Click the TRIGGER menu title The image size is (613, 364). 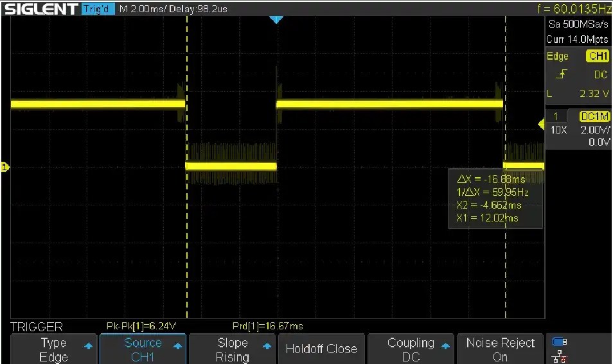pos(37,327)
